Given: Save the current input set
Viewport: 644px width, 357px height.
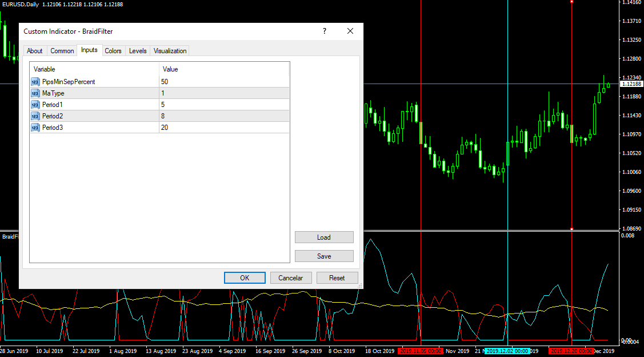Looking at the screenshot, I should coord(324,256).
